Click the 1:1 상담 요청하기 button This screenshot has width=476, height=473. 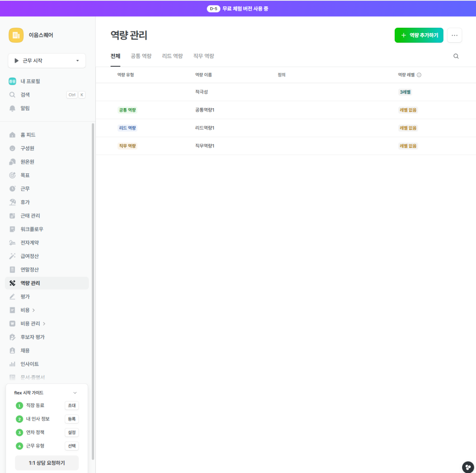click(x=47, y=463)
